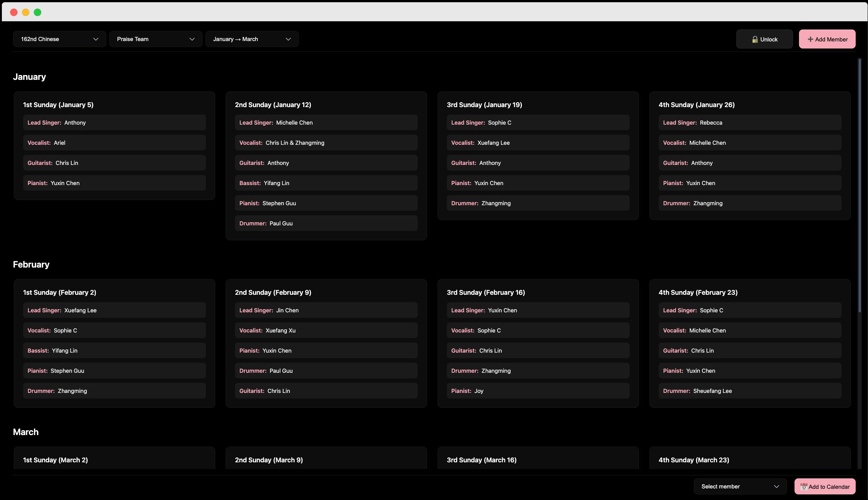This screenshot has height=500, width=868.
Task: Select February 9 Guitarist: Chris Lin row
Action: tap(326, 391)
